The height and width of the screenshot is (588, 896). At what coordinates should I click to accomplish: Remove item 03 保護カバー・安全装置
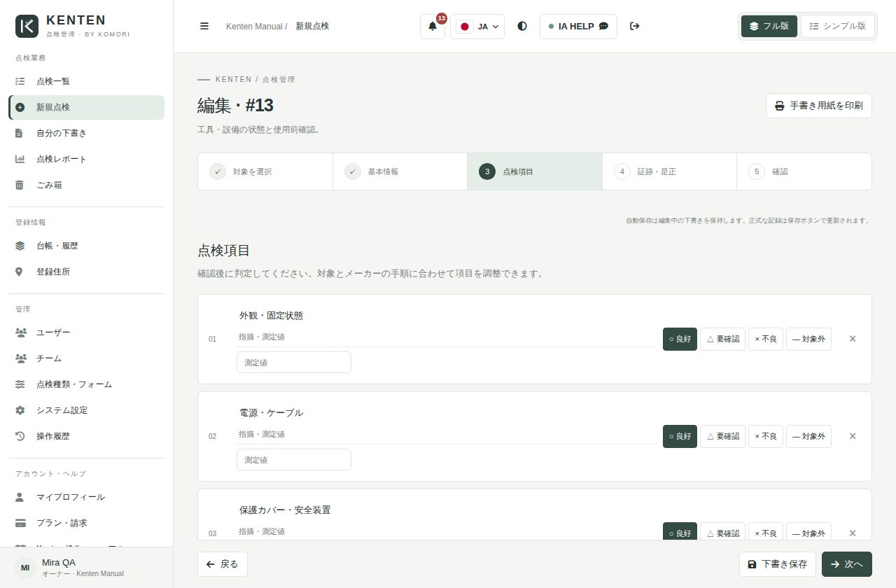click(x=853, y=533)
